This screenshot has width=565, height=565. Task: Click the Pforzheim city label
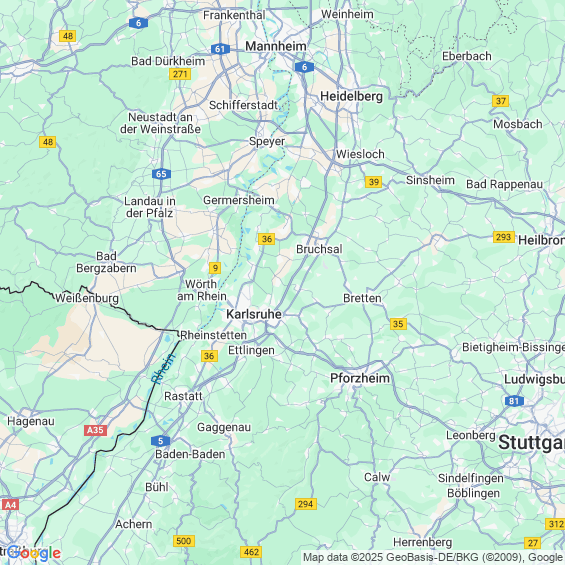360,378
